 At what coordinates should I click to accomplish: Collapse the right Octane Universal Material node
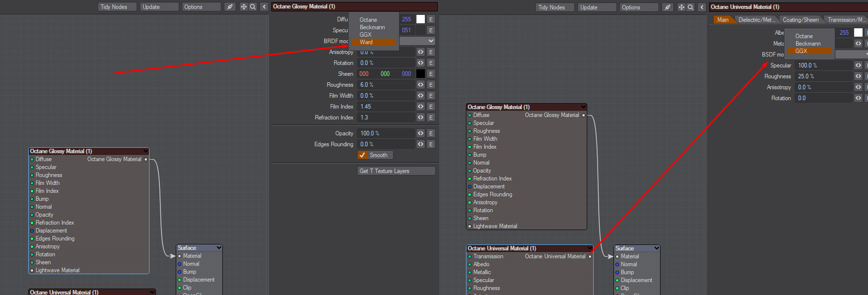(x=589, y=248)
